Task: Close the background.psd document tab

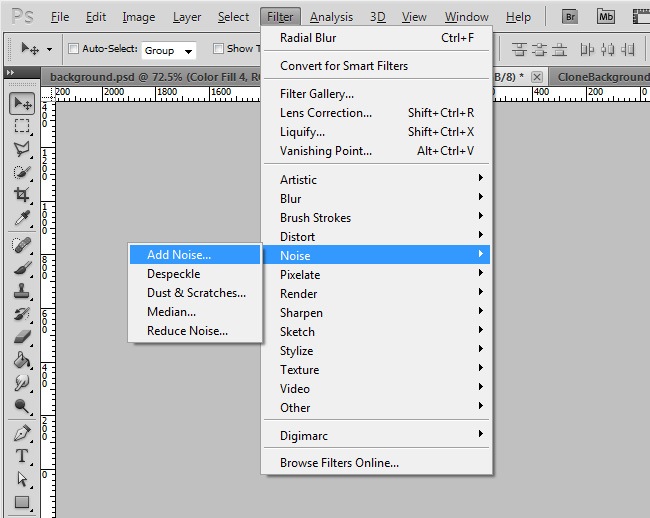Action: click(537, 77)
